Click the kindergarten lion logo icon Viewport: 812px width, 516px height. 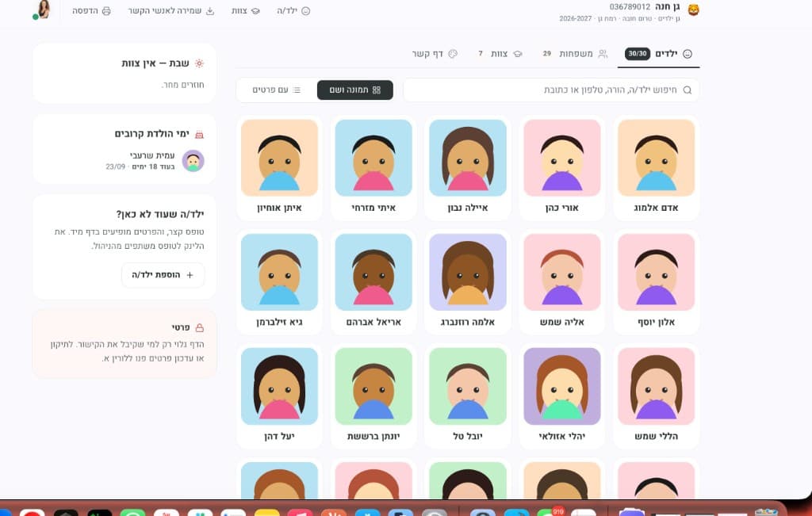pyautogui.click(x=693, y=10)
